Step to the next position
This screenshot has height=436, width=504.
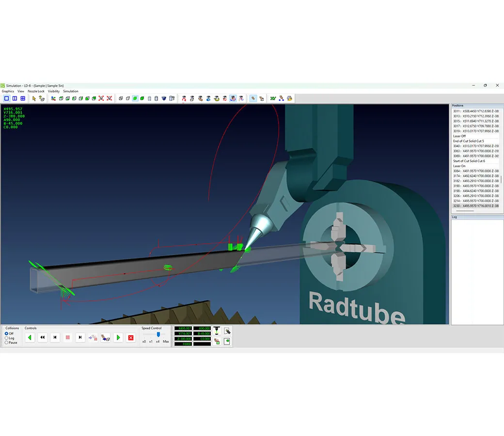pyautogui.click(x=80, y=338)
